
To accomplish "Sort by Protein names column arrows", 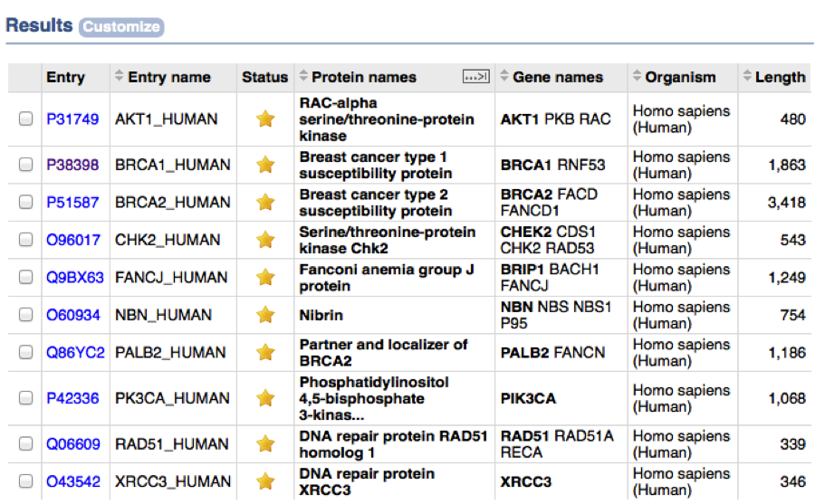I will click(303, 75).
